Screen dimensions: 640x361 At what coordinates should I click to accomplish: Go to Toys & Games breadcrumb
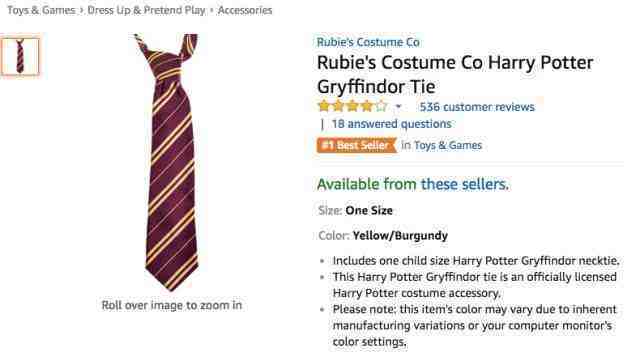pyautogui.click(x=41, y=10)
